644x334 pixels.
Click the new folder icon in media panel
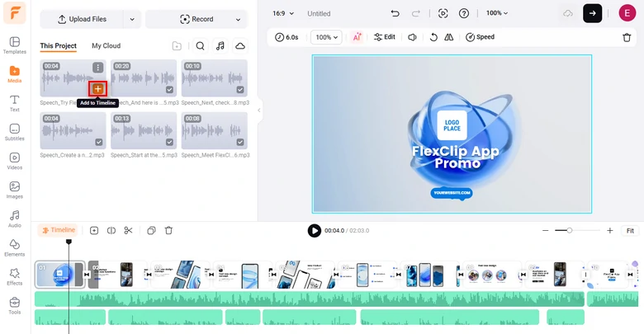coord(177,46)
